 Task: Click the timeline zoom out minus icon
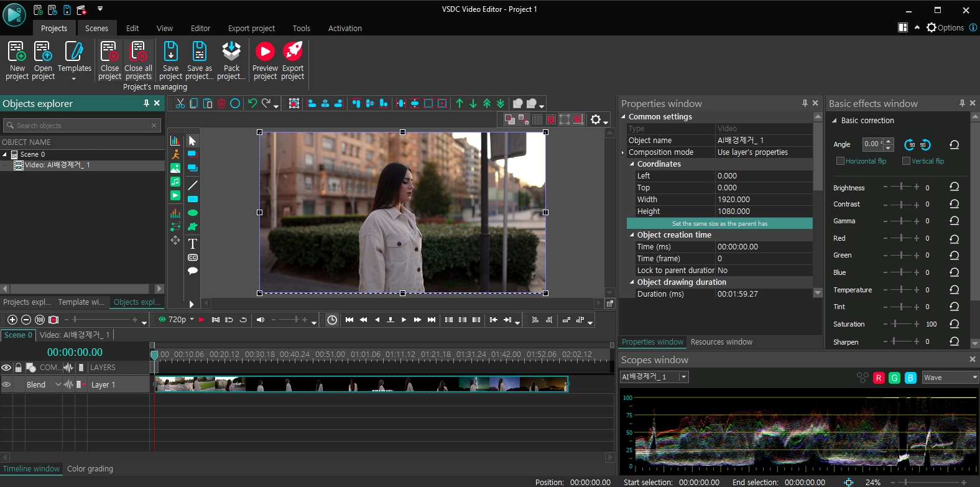[x=26, y=320]
